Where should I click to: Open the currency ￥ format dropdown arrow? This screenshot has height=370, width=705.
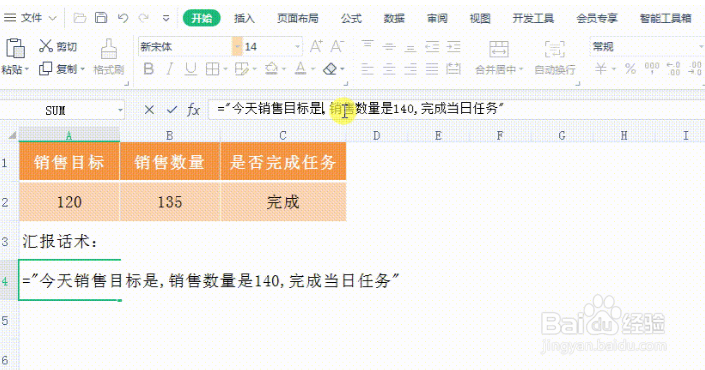[x=614, y=69]
